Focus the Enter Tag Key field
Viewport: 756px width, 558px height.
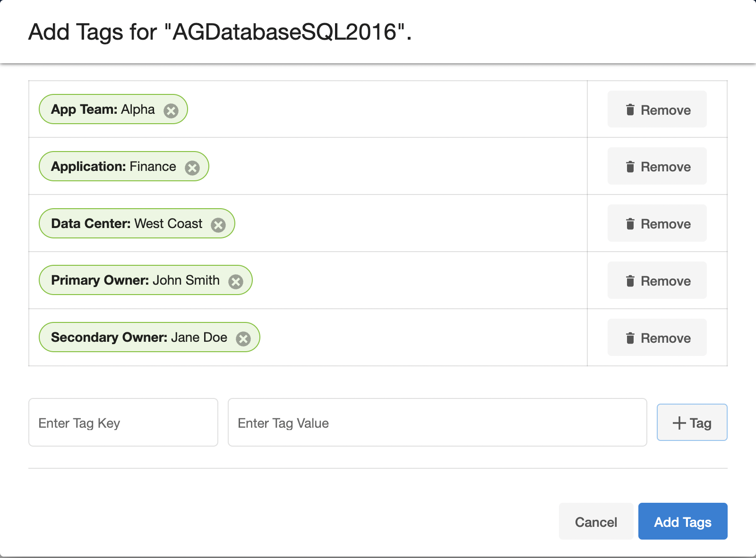tap(123, 423)
